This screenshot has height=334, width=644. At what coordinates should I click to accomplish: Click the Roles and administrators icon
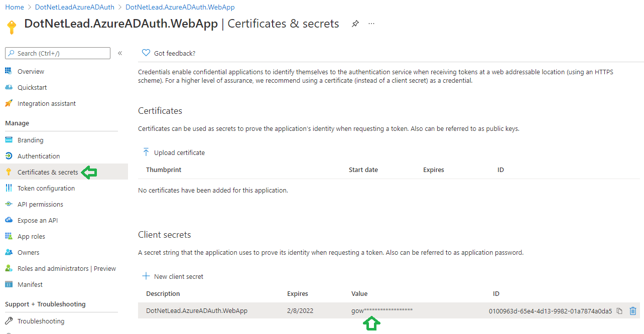point(8,268)
